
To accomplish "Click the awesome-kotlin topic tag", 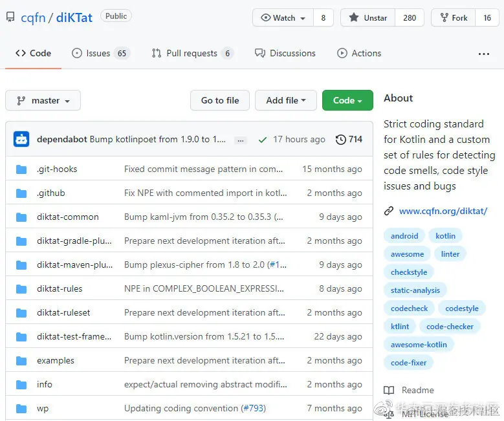I will tap(419, 345).
